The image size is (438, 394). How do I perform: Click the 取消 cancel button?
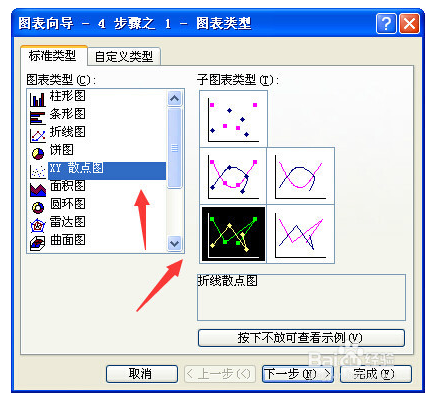(x=142, y=374)
